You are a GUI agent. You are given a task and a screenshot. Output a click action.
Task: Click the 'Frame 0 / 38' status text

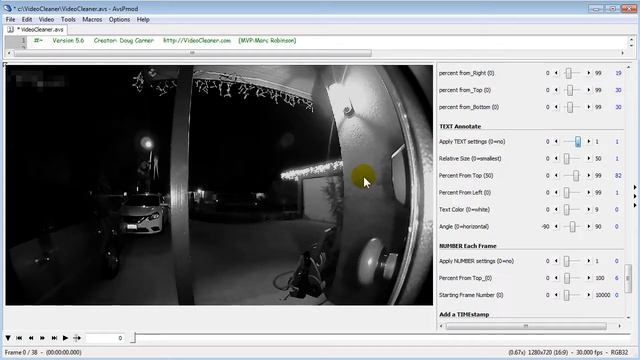(21, 352)
